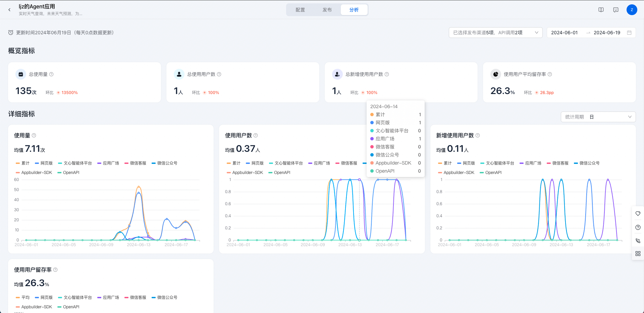The height and width of the screenshot is (313, 644).
Task: Click the question mark side toolbar icon
Action: 638,227
